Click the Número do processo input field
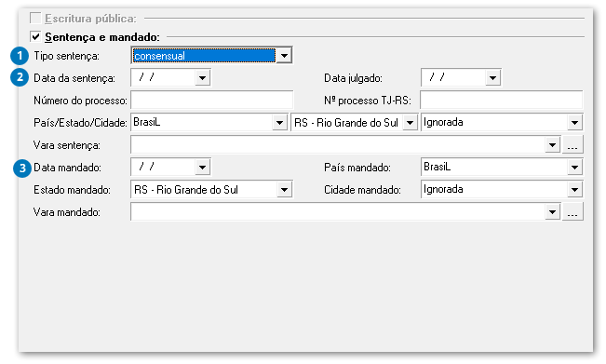Screen dimensions: 606x364 (212, 101)
